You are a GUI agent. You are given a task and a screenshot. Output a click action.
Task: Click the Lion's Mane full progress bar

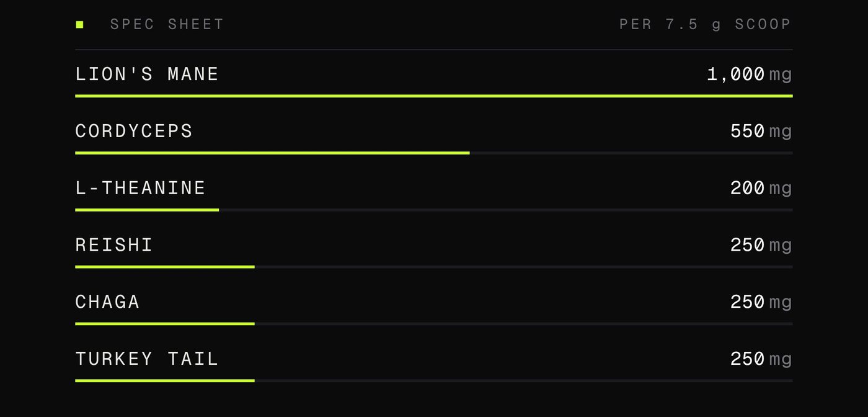[x=434, y=96]
